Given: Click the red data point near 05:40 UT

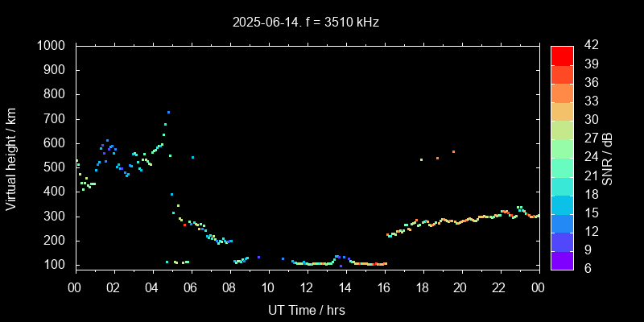Looking at the screenshot, I should click(x=184, y=225).
